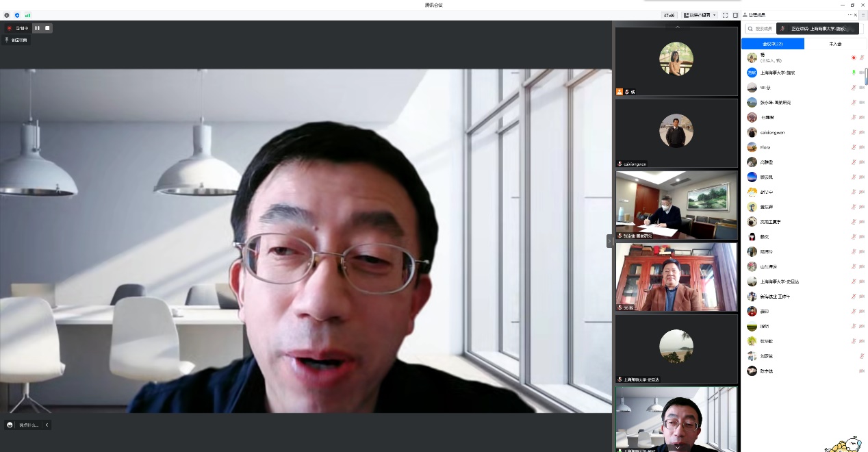The width and height of the screenshot is (868, 452).
Task: Collapse the video thumbnail strip
Action: [x=609, y=240]
